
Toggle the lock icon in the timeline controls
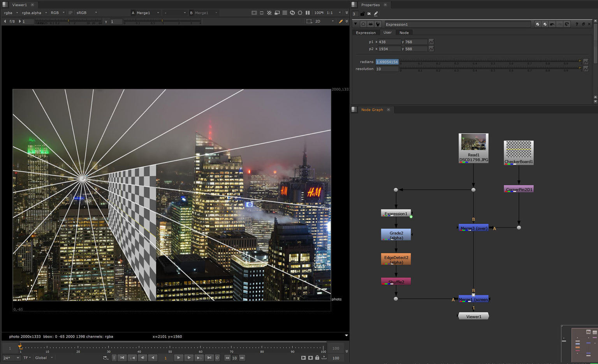tap(317, 358)
